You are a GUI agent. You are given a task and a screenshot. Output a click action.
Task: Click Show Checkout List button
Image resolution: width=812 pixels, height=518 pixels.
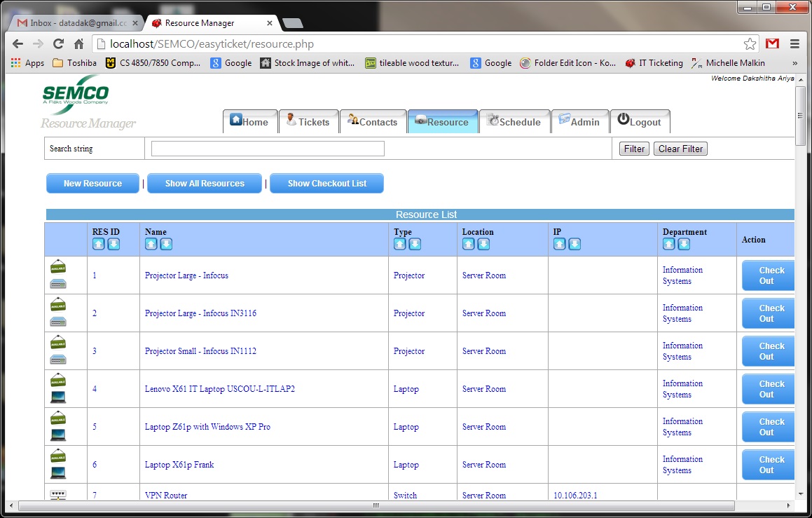326,184
